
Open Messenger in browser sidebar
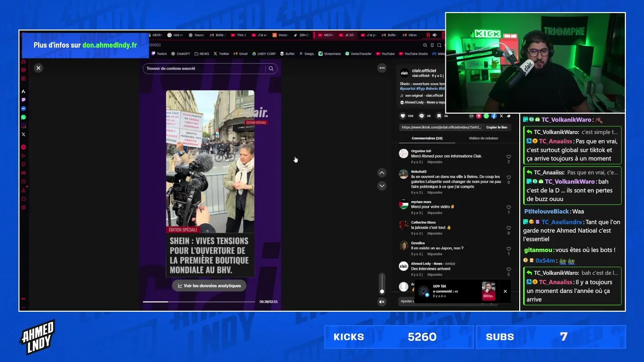point(23,109)
